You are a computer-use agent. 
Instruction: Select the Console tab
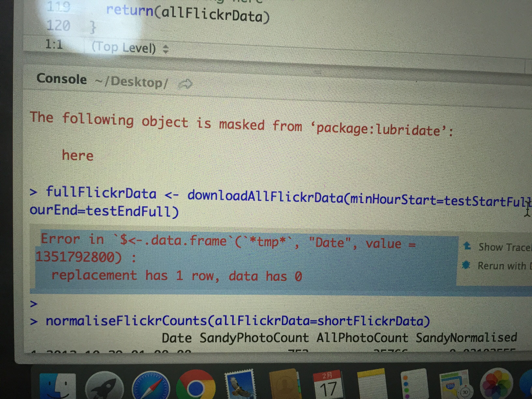[x=62, y=79]
